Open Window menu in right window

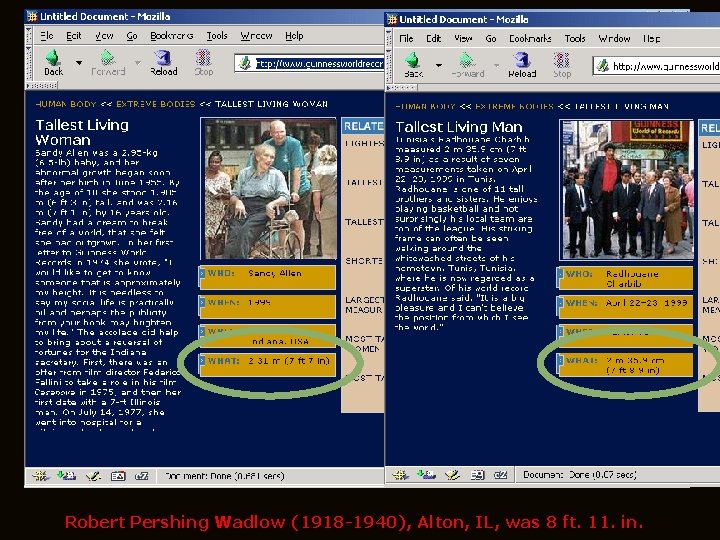[614, 39]
